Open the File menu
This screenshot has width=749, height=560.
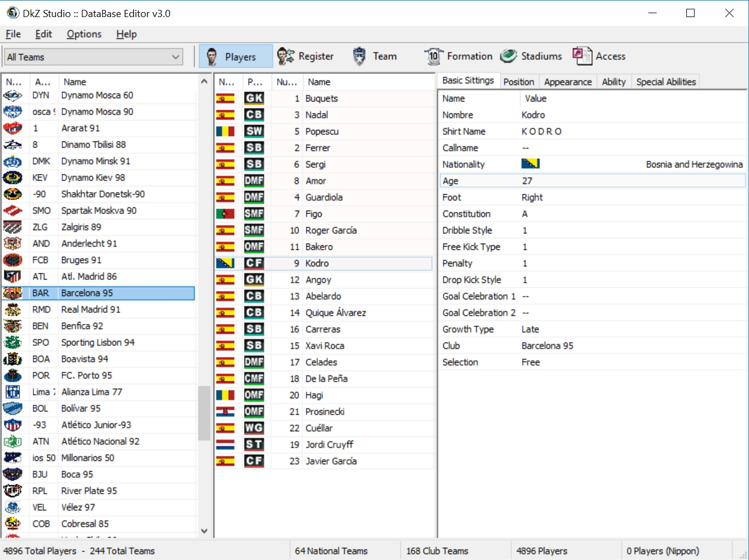click(13, 34)
